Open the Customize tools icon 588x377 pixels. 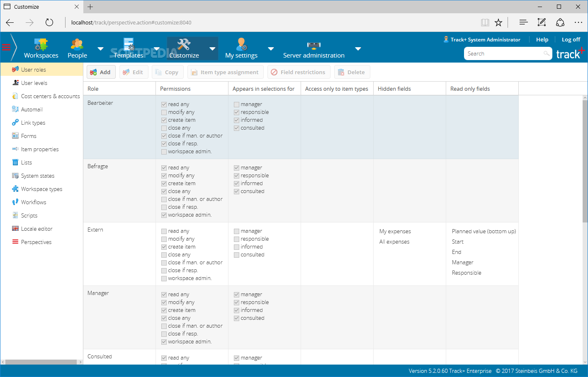tap(184, 45)
